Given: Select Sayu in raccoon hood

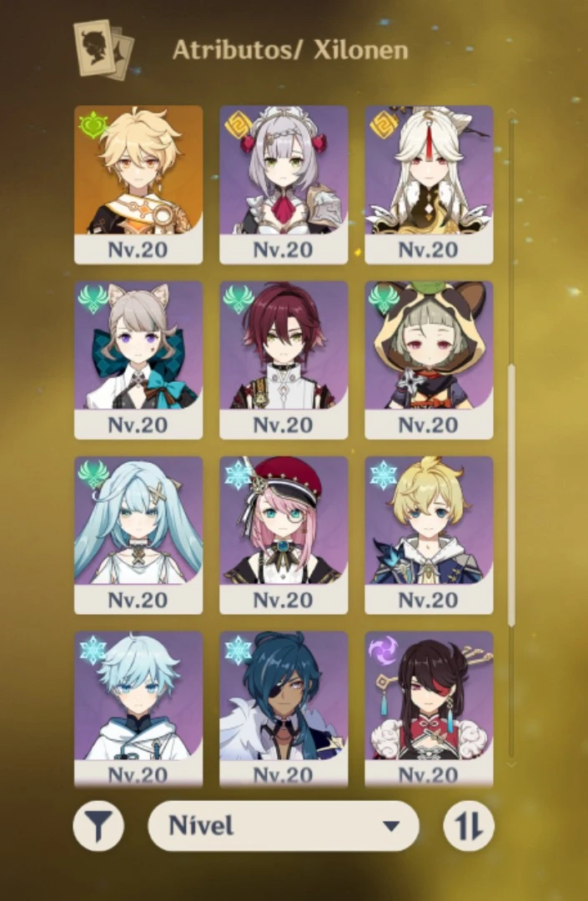Looking at the screenshot, I should pos(429,360).
